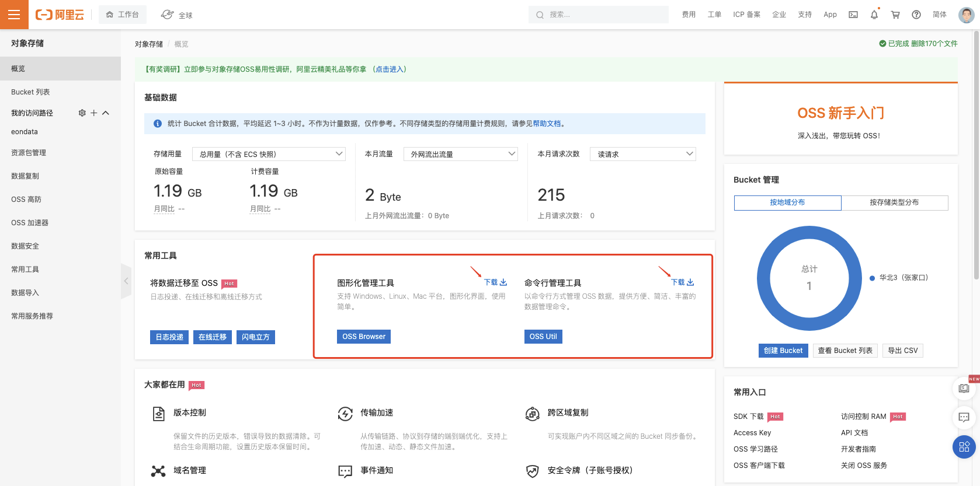Viewport: 980px width, 486px height.
Task: Click the search magnifier icon
Action: 540,15
